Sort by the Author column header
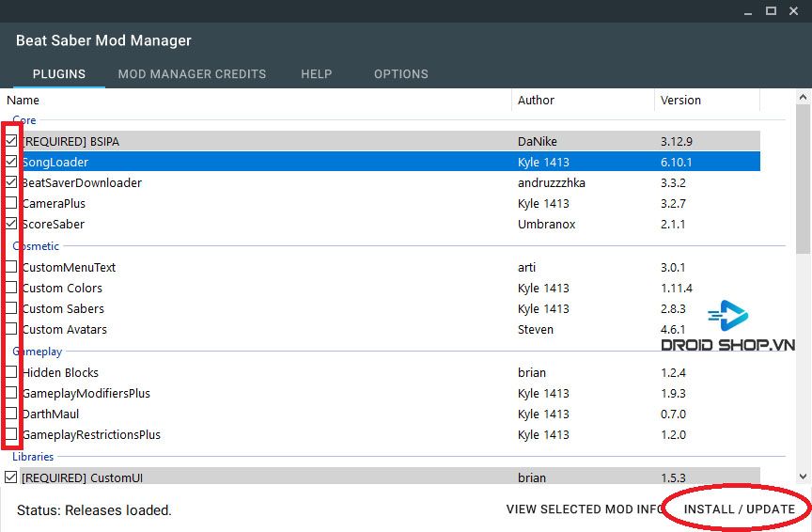This screenshot has height=532, width=812. 536,100
